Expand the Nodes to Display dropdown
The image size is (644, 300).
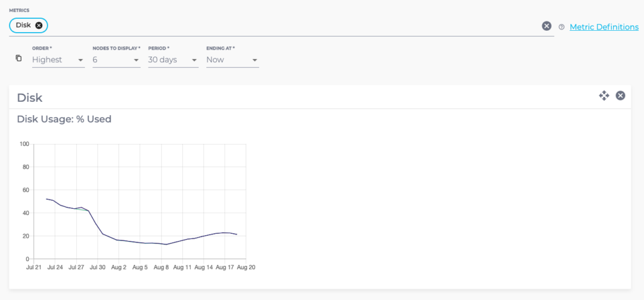tap(116, 60)
